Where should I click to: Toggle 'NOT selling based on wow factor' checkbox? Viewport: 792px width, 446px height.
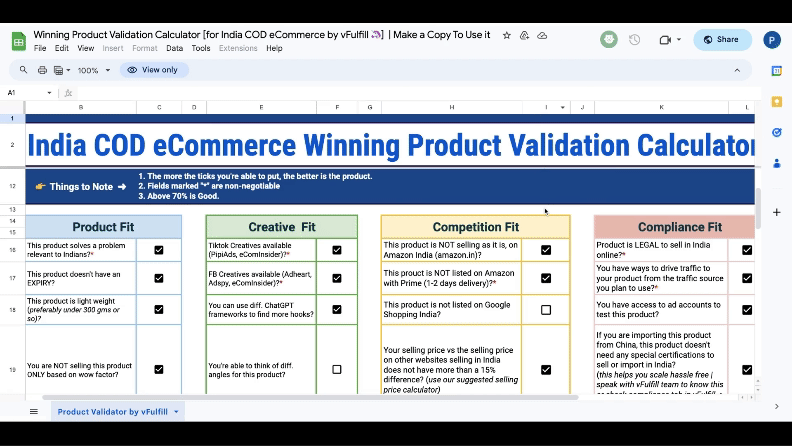point(159,370)
